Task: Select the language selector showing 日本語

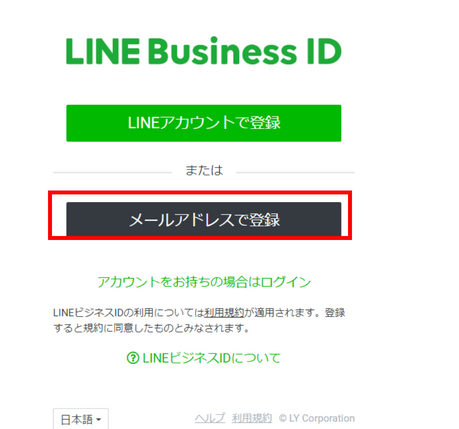Action: click(81, 419)
